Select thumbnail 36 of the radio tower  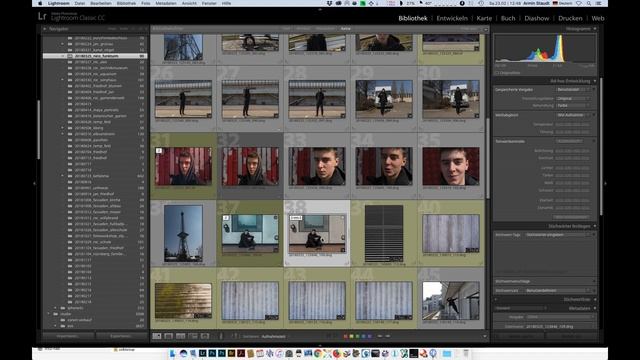point(183,233)
